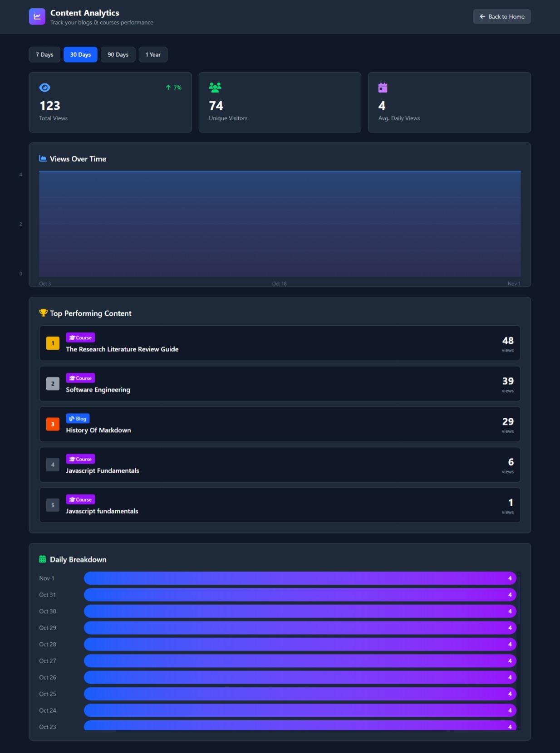Click the Content Analytics title
Viewport: 560px width, 753px height.
pos(85,13)
